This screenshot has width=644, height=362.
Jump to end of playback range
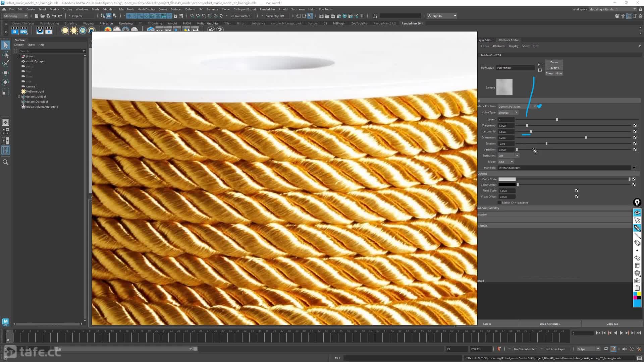[x=639, y=333]
